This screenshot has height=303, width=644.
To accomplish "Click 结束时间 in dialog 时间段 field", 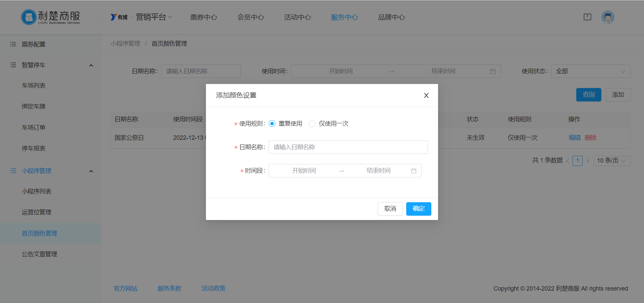I will coord(378,171).
